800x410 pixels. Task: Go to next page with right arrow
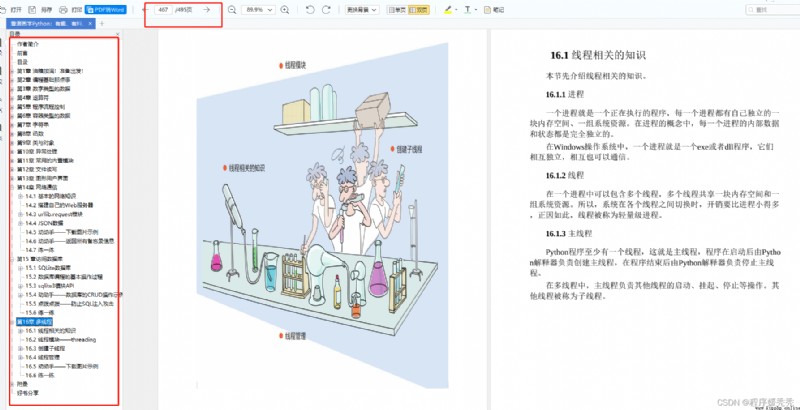pos(207,10)
